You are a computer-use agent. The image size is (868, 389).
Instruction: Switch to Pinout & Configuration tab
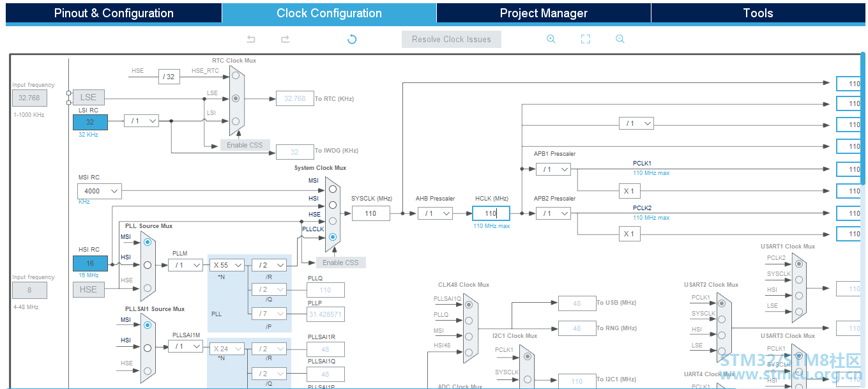pos(114,13)
